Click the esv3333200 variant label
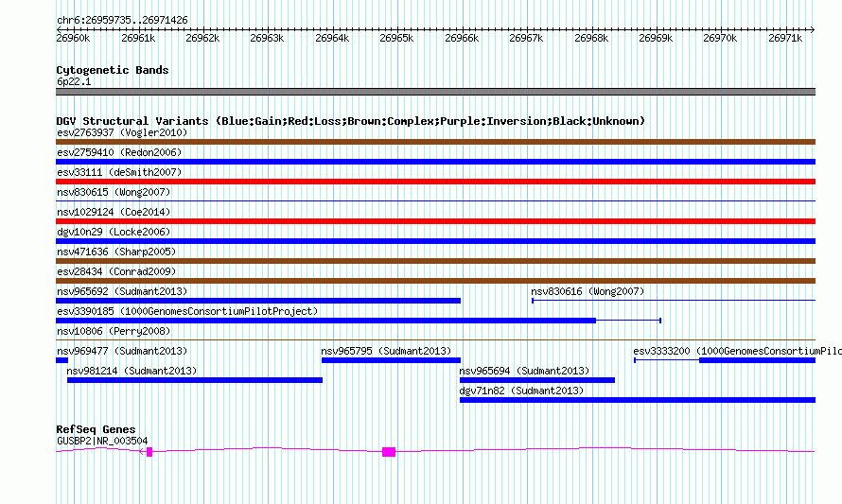Image resolution: width=842 pixels, height=504 pixels. pyautogui.click(x=737, y=351)
